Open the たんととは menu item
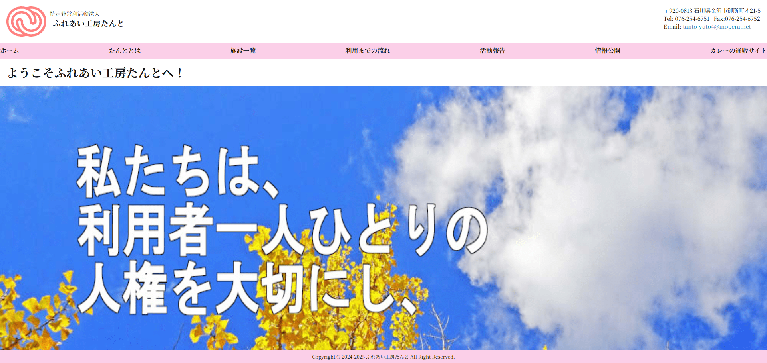This screenshot has height=363, width=767. point(125,51)
